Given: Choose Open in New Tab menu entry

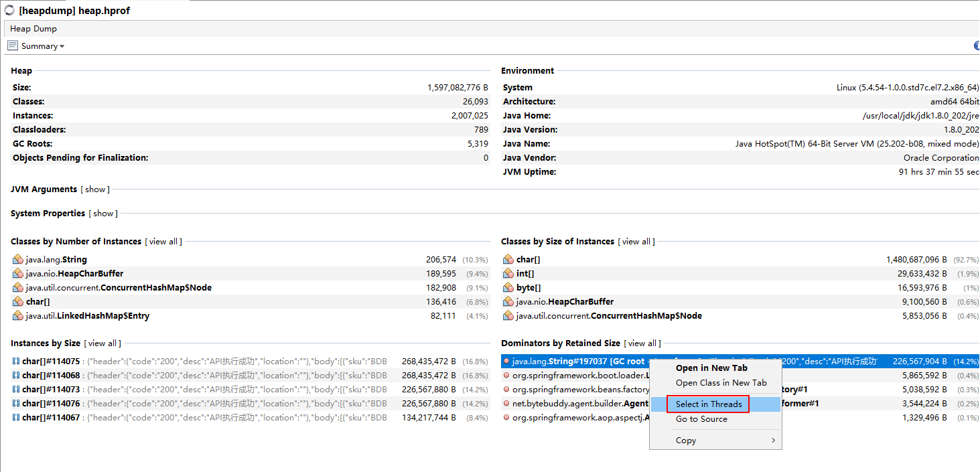Looking at the screenshot, I should click(711, 368).
